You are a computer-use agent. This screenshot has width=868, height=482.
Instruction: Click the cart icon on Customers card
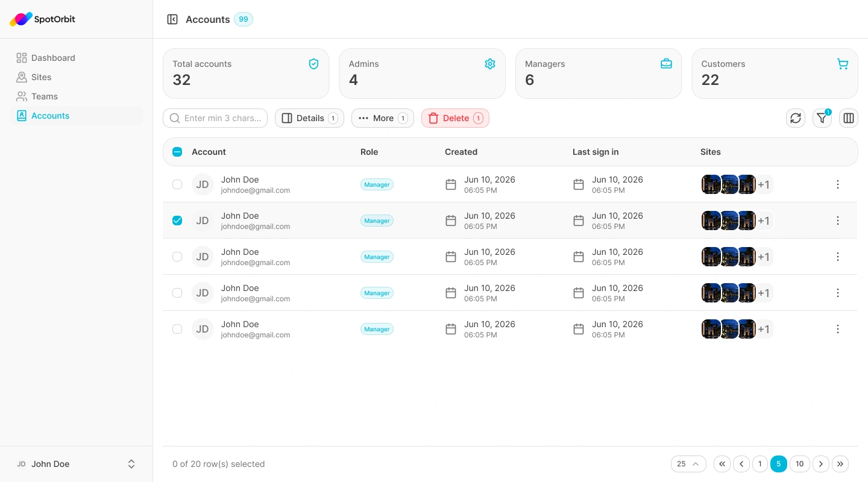click(843, 64)
